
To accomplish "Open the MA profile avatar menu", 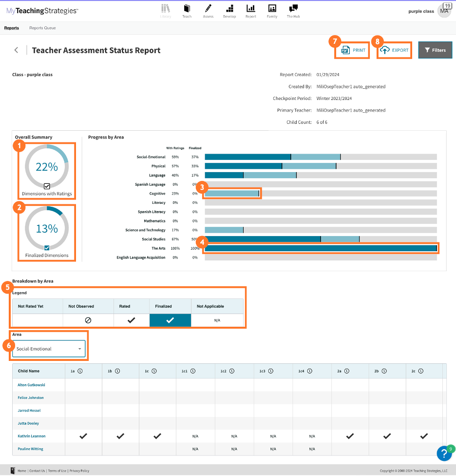I will (444, 11).
